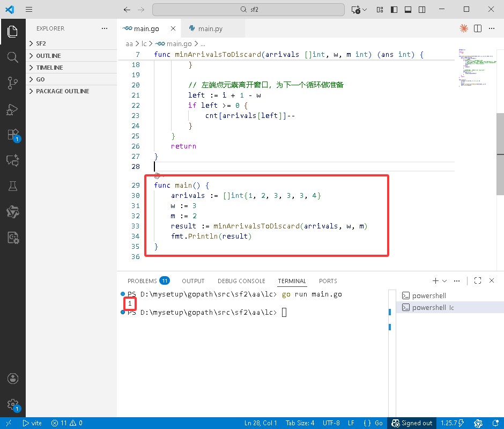Open the Search view in activity bar
504x429 pixels.
click(12, 57)
